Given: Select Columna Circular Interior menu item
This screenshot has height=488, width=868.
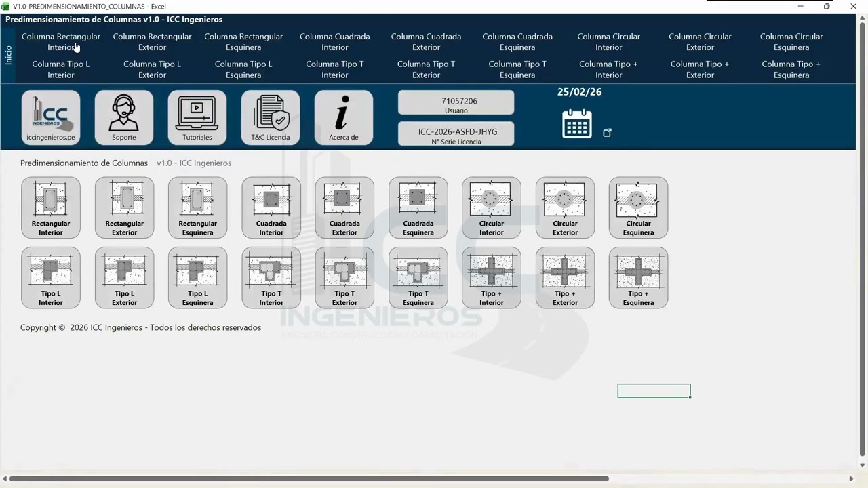Looking at the screenshot, I should 609,42.
